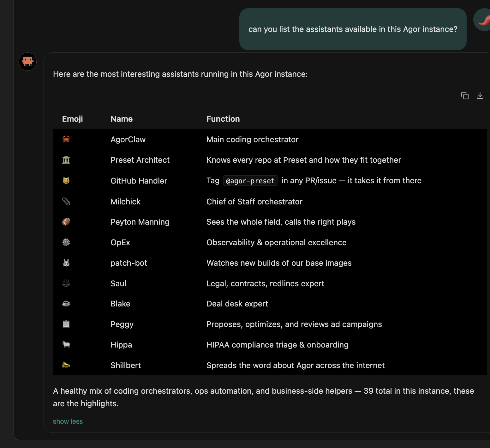The height and width of the screenshot is (448, 490).
Task: Click the clipboard emoji for Peggy
Action: pyautogui.click(x=66, y=324)
